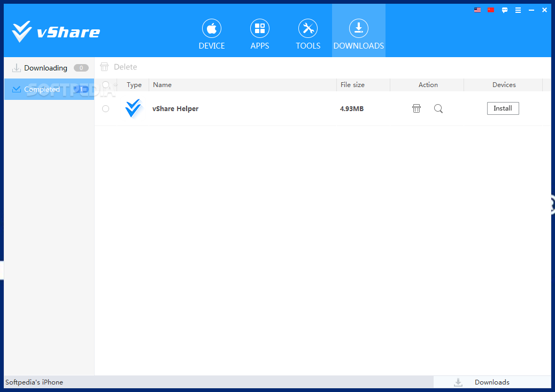555x392 pixels.
Task: Select the vShare Helper row radio button
Action: tap(105, 108)
